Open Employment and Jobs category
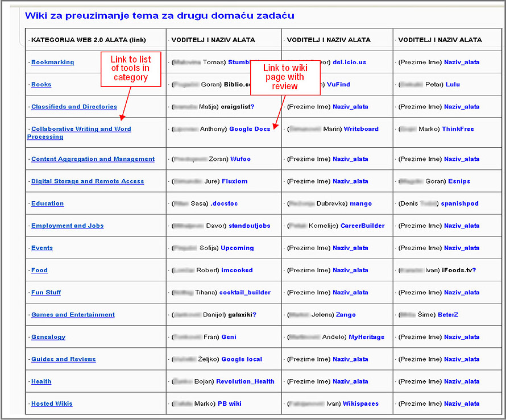 click(68, 226)
